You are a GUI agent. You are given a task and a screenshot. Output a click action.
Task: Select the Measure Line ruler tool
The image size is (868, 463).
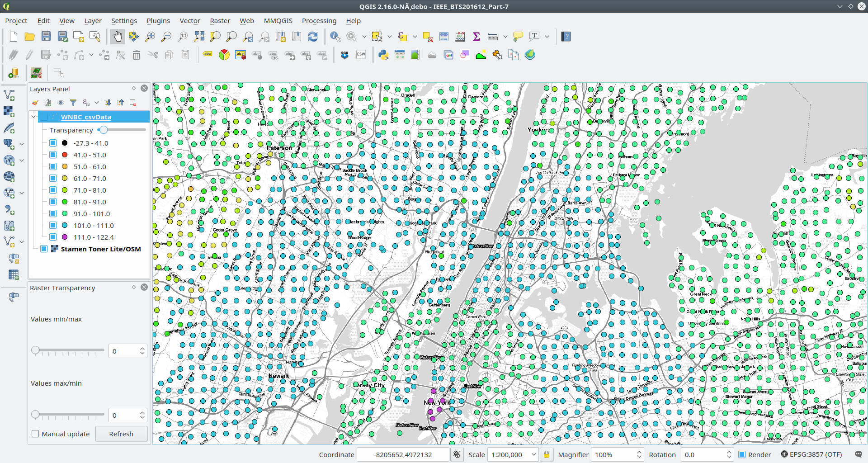coord(493,37)
